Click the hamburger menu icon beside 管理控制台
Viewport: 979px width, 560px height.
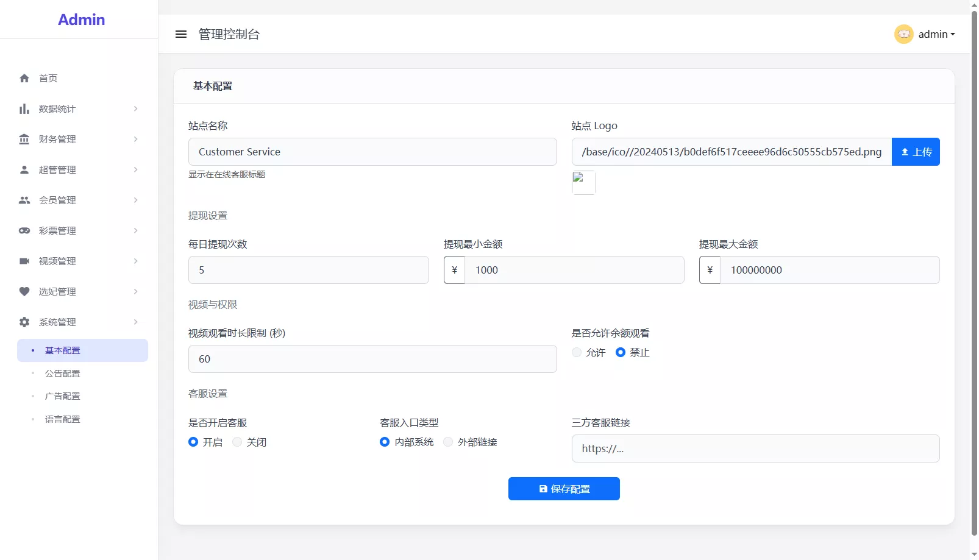coord(181,34)
